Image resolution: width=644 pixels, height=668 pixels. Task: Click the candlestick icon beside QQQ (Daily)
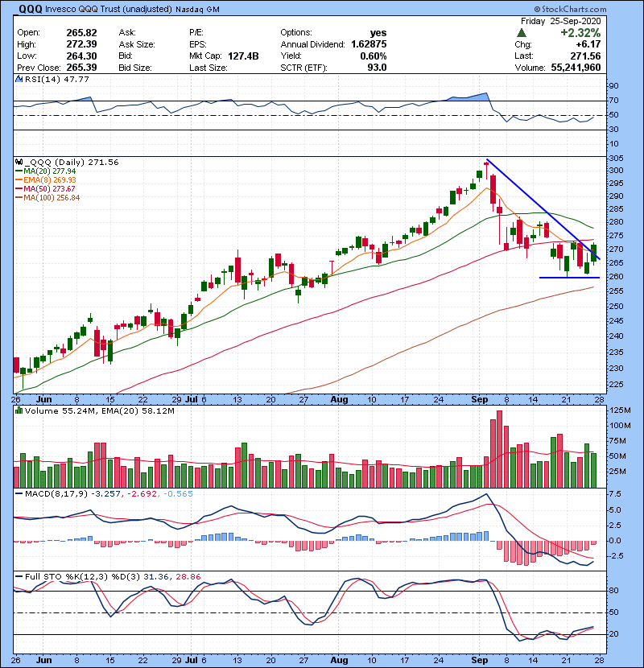pos(19,163)
